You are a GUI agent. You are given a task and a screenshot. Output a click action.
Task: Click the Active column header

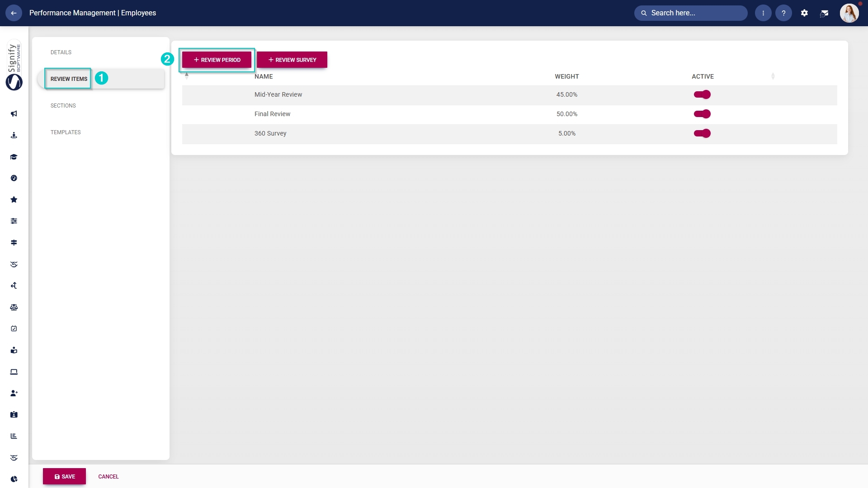[703, 76]
